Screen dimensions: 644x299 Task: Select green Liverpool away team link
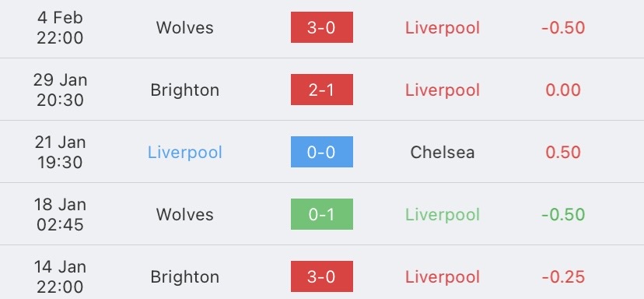coord(443,214)
